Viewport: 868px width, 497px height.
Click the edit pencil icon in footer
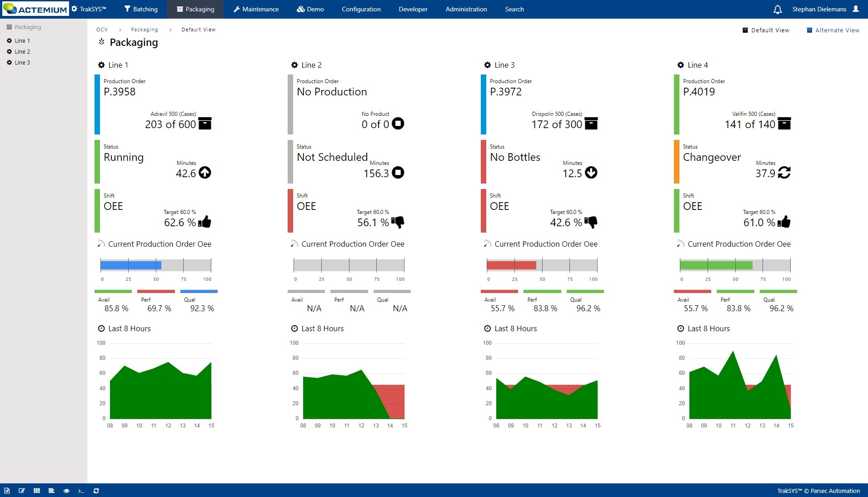22,491
